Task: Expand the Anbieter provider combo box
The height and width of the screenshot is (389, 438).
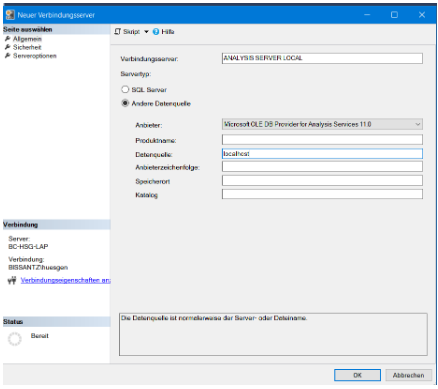Action: click(322, 124)
